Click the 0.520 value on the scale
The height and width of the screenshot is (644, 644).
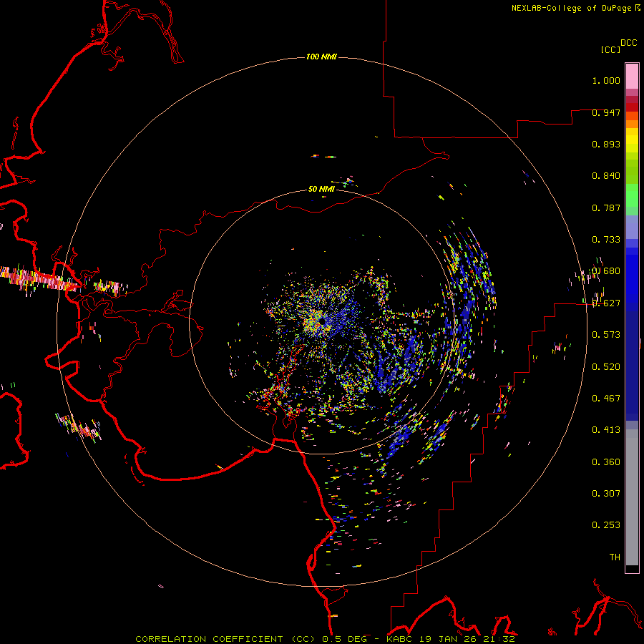click(x=606, y=366)
